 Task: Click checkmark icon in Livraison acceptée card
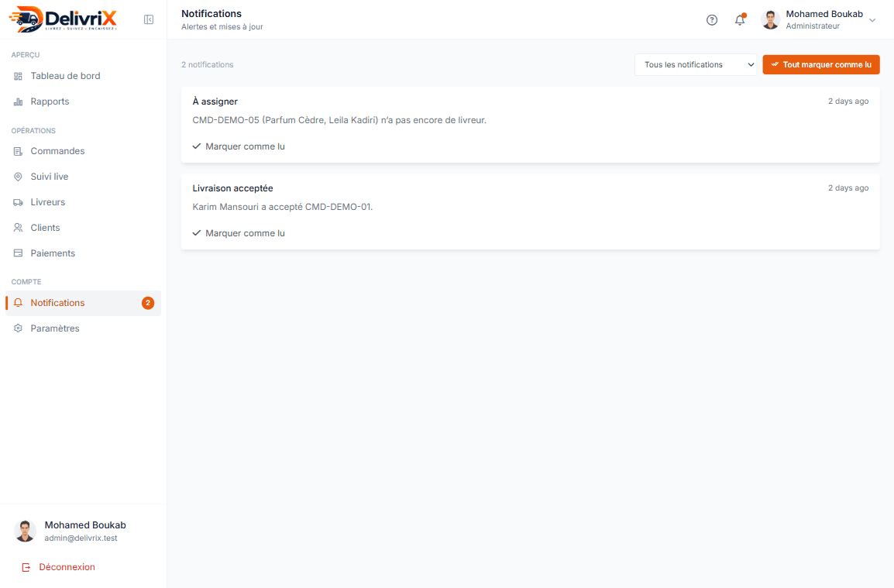click(197, 233)
